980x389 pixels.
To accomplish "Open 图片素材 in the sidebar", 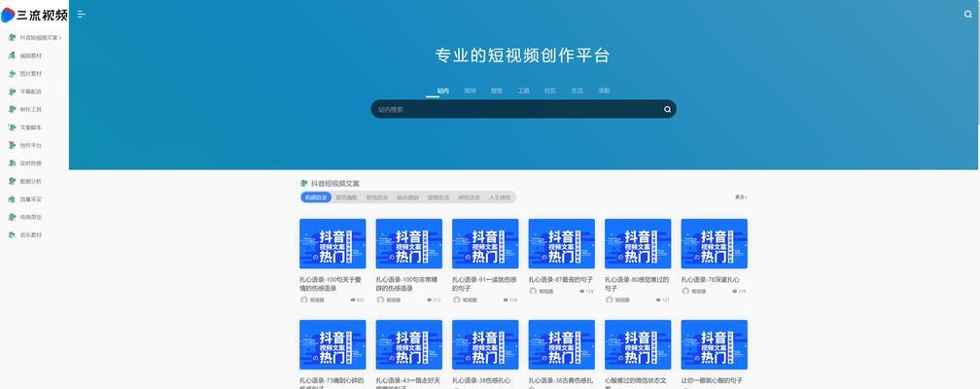I will (x=31, y=73).
